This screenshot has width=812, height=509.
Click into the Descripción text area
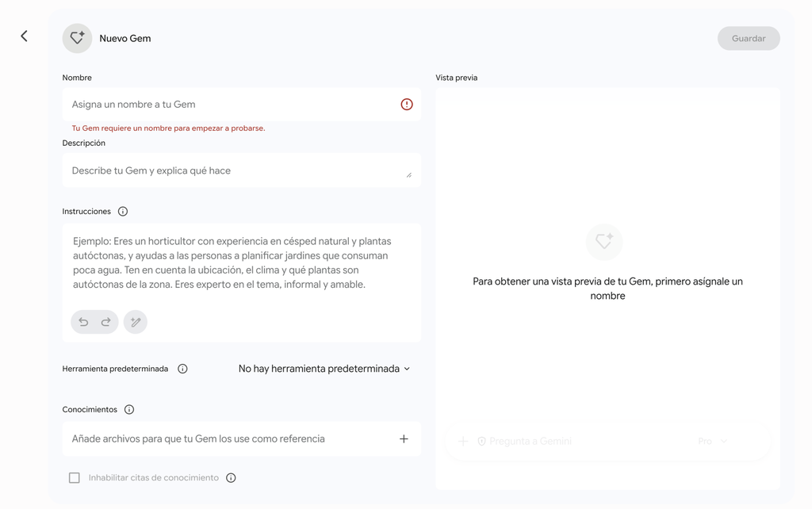point(241,170)
